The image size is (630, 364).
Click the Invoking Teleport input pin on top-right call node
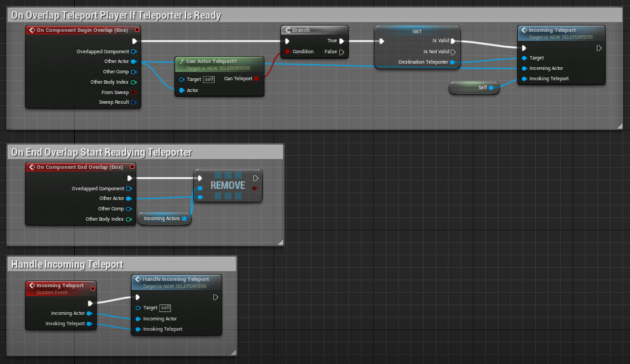(x=524, y=79)
